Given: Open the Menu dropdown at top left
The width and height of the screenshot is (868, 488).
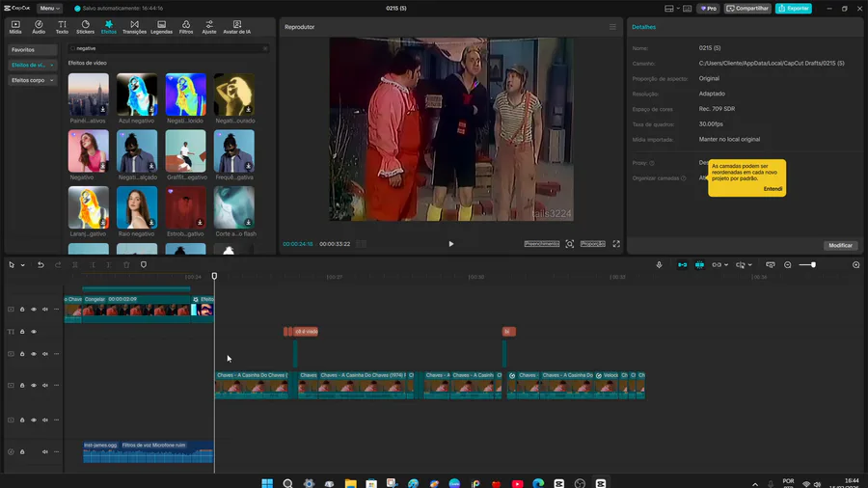Looking at the screenshot, I should pyautogui.click(x=50, y=8).
